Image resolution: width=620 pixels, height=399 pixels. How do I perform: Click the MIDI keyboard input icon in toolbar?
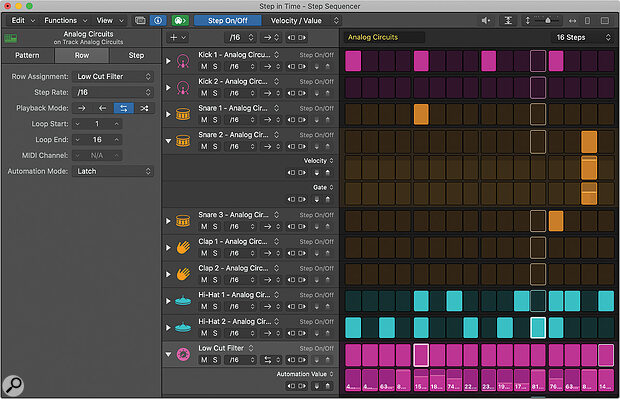click(x=140, y=21)
